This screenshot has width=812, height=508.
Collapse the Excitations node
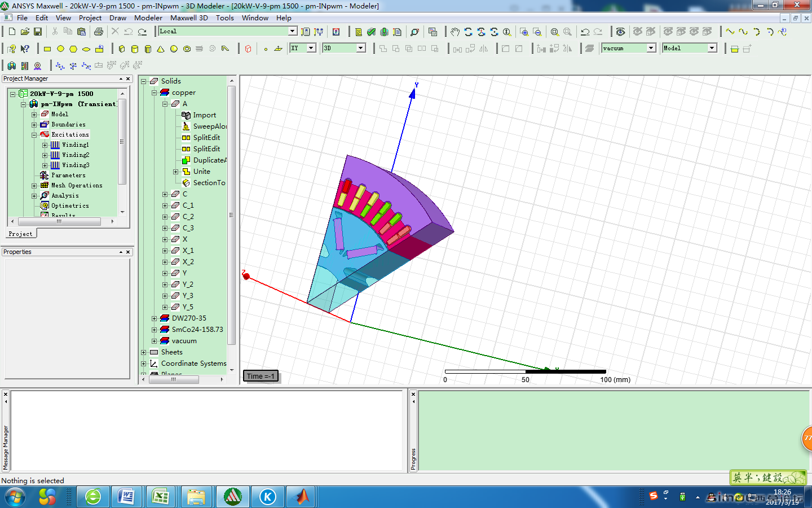point(34,135)
